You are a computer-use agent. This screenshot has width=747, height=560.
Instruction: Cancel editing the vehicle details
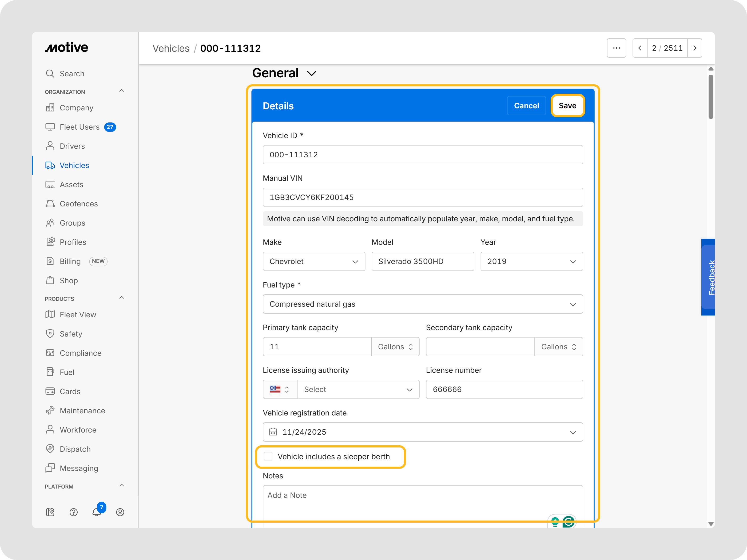tap(526, 106)
